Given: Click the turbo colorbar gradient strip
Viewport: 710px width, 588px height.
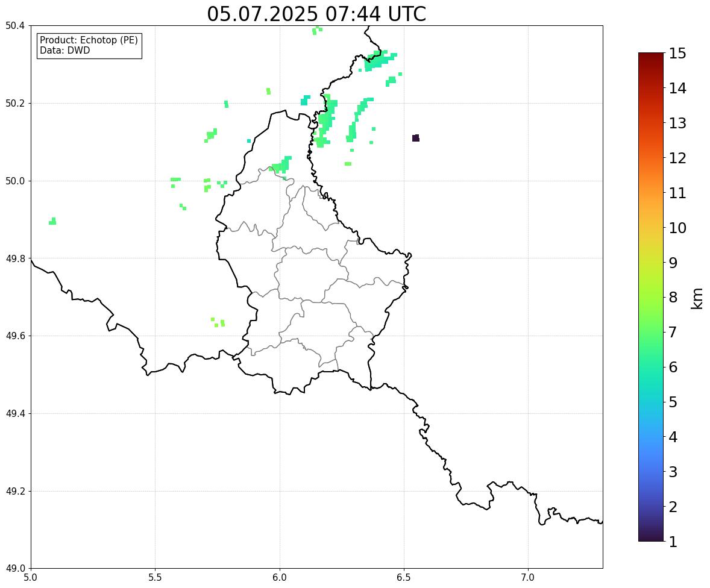Looking at the screenshot, I should tap(651, 297).
